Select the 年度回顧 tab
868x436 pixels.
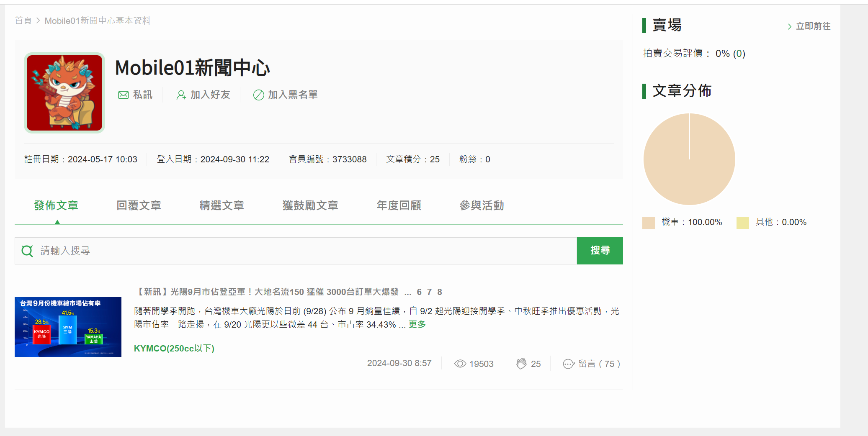coord(399,205)
